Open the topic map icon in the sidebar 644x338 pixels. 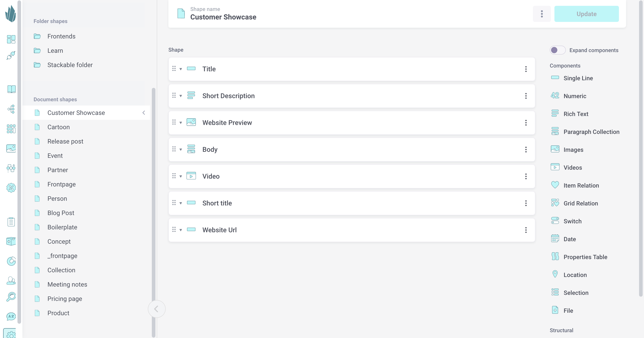pos(11,109)
